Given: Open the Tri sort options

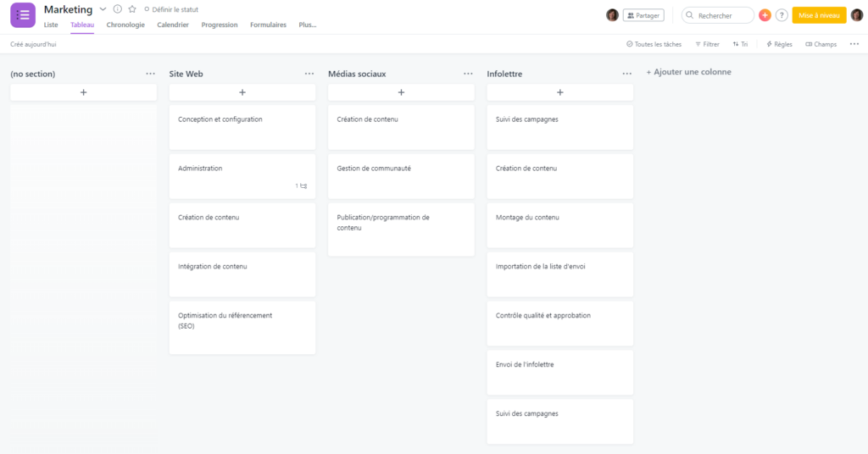Looking at the screenshot, I should pos(740,44).
